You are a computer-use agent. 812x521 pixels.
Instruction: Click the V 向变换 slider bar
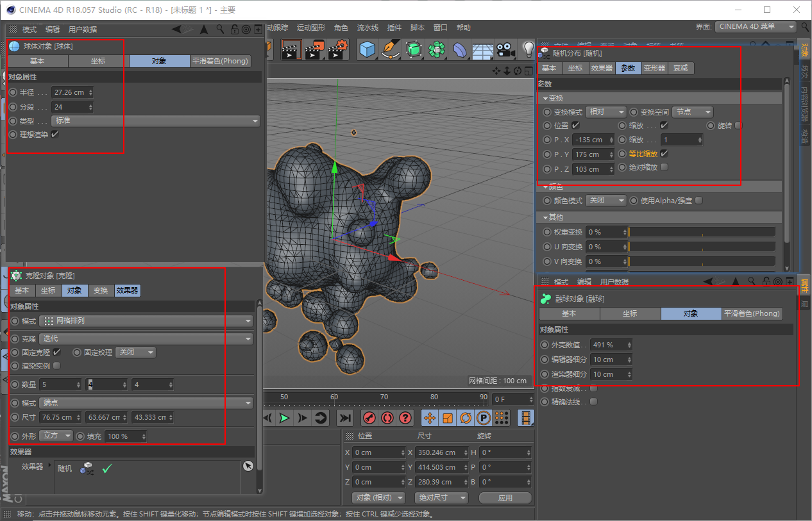point(702,261)
